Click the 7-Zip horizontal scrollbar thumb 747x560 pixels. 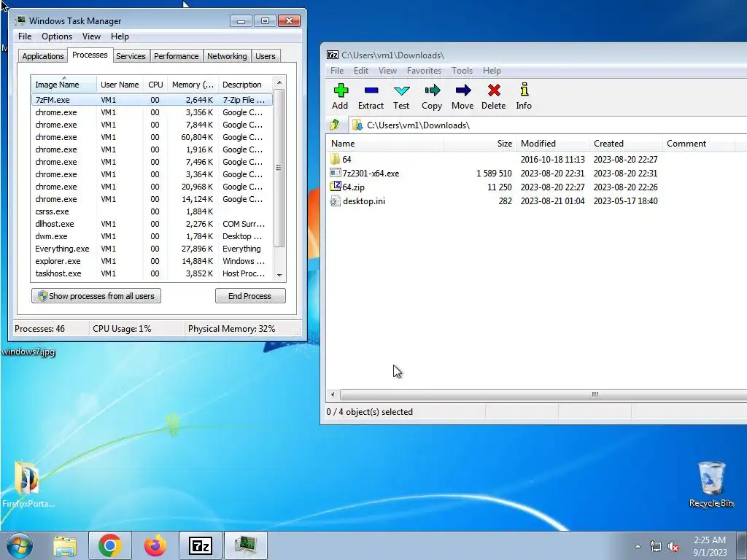pos(543,394)
